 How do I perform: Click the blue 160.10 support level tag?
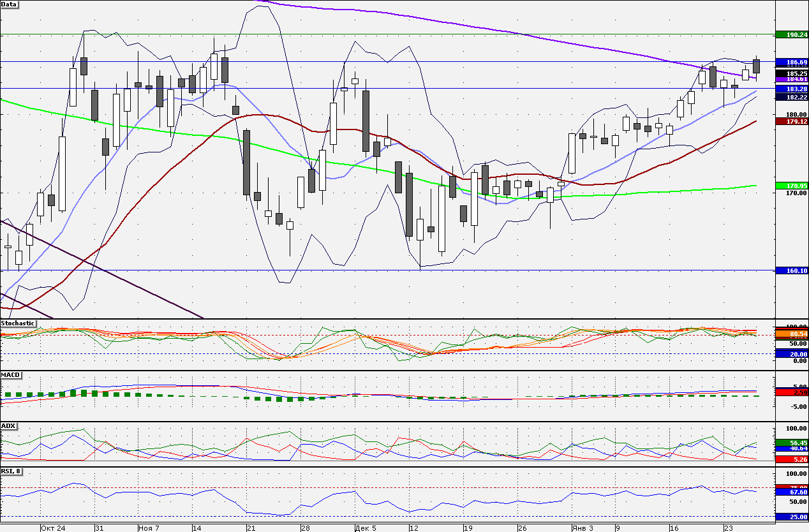792,270
